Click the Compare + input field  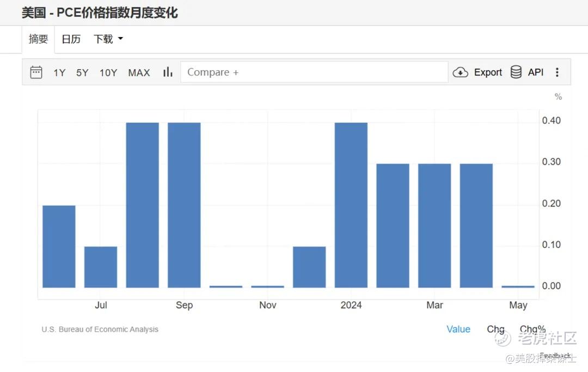point(314,72)
